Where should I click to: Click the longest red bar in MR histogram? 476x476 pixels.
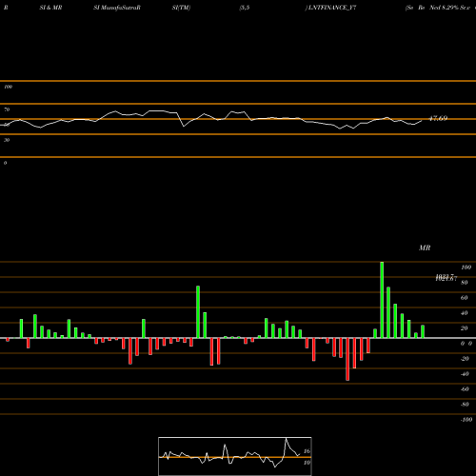(x=347, y=359)
